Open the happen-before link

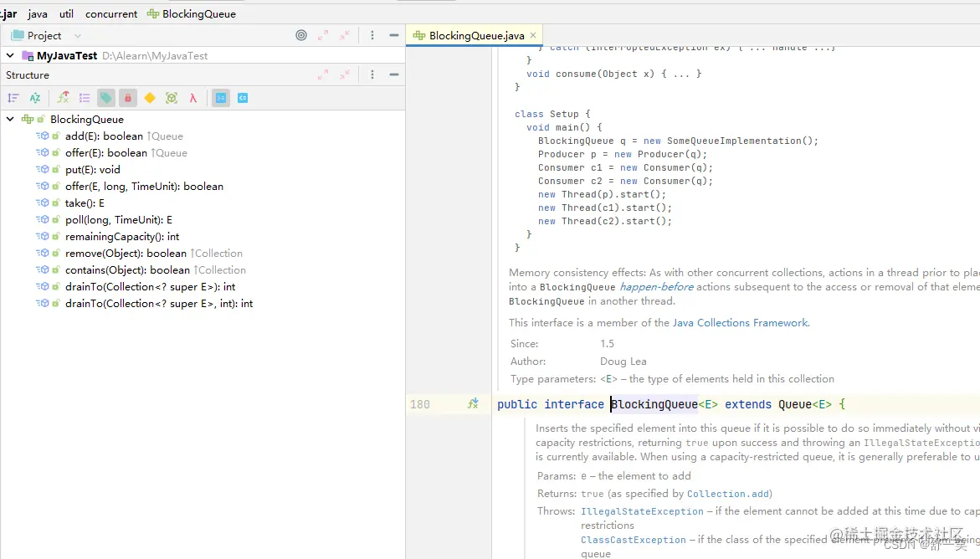[656, 287]
